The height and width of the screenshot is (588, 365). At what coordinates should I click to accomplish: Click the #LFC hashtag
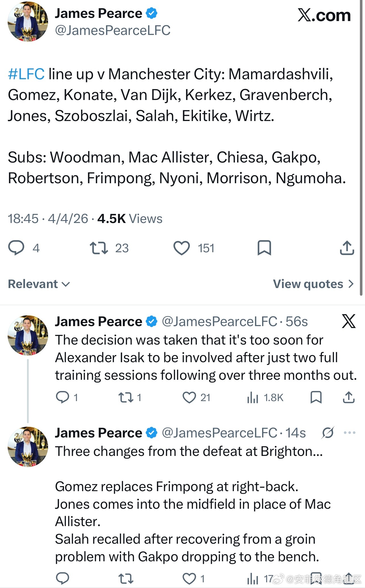tap(26, 74)
